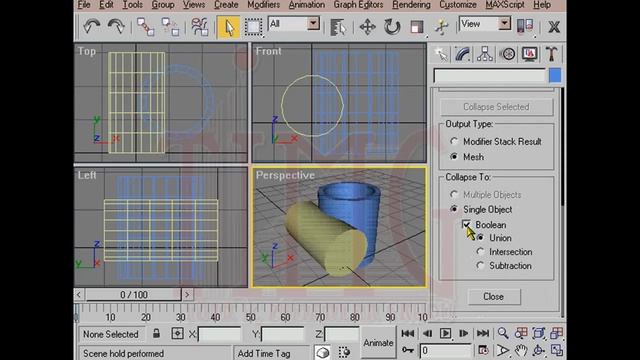The width and height of the screenshot is (640, 360).
Task: Select the Intersection boolean radio
Action: coord(504,252)
